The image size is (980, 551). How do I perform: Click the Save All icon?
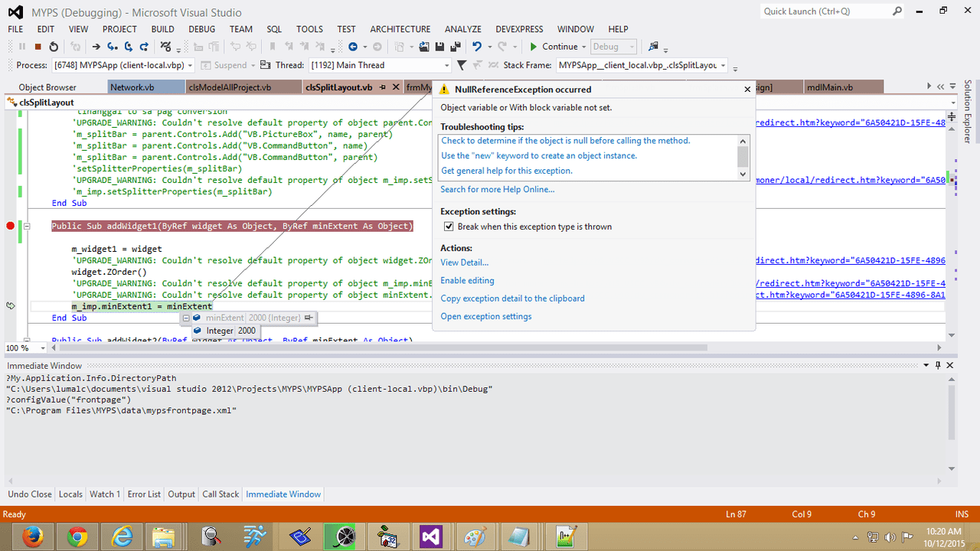(456, 46)
